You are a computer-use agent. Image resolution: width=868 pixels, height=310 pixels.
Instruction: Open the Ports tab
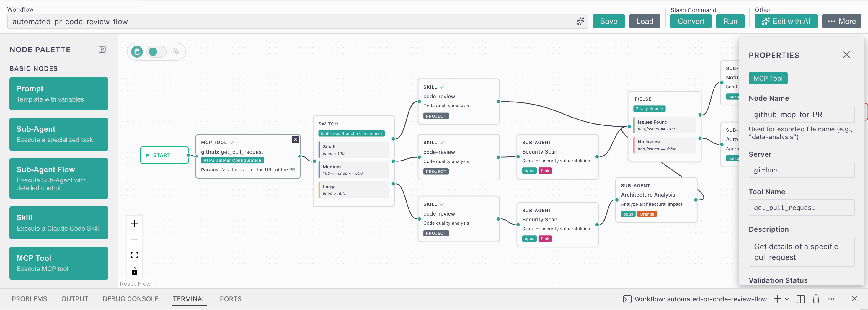pos(231,299)
